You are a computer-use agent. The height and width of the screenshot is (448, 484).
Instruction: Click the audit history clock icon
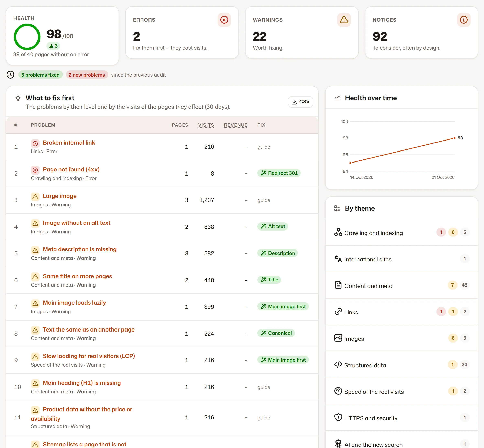coord(10,75)
